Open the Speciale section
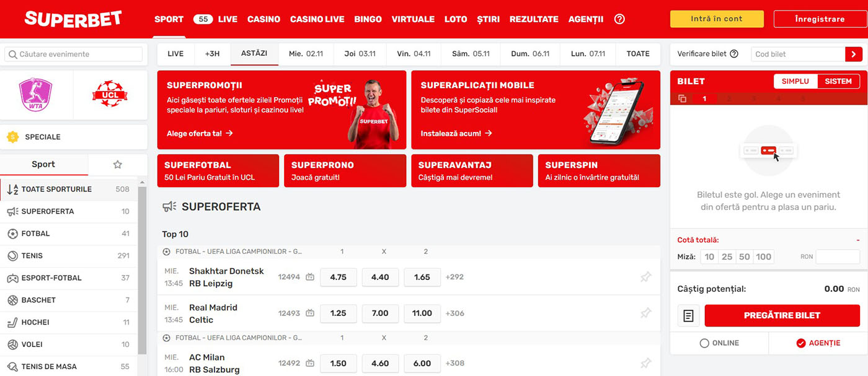This screenshot has height=376, width=868. [74, 137]
